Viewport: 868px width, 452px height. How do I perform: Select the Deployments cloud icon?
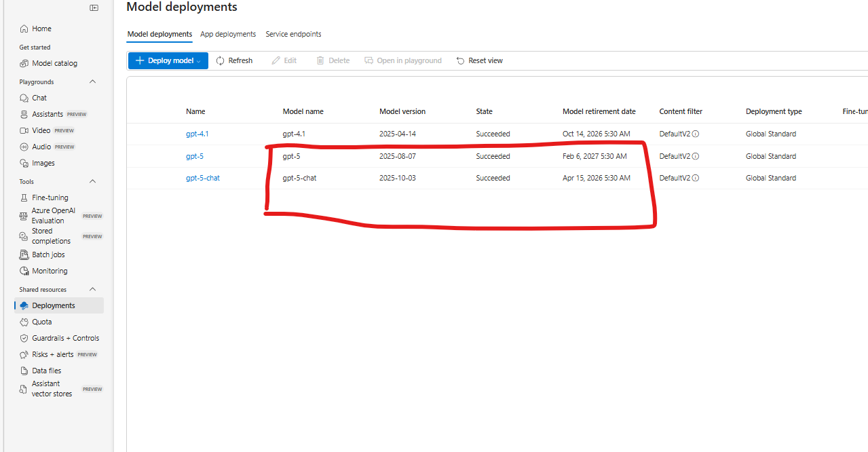24,305
